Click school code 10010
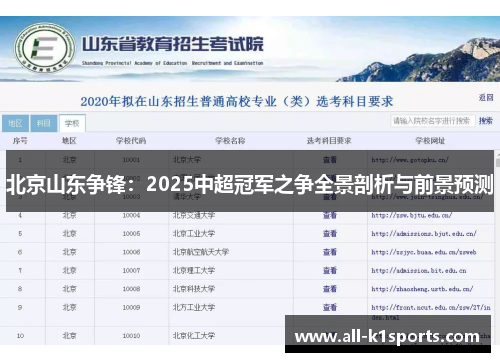Image resolution: width=500 pixels, height=362 pixels. (x=131, y=335)
